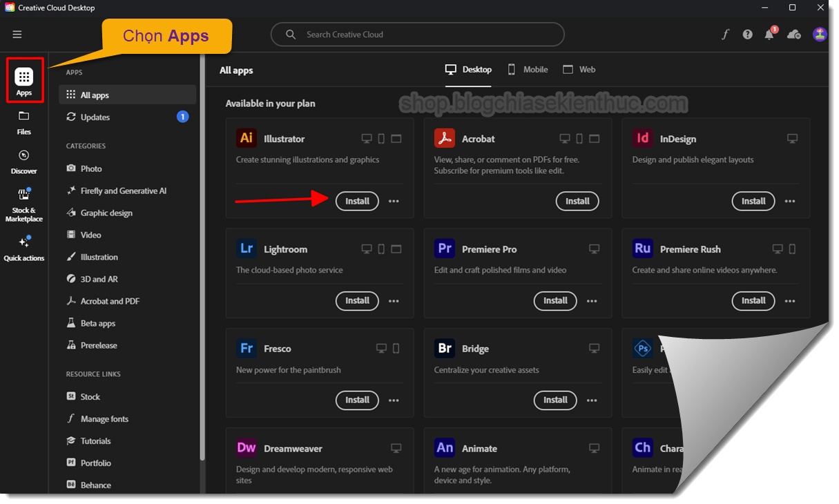Viewport: 839px width, 504px height.
Task: Open the fonts icon in header
Action: pos(726,35)
